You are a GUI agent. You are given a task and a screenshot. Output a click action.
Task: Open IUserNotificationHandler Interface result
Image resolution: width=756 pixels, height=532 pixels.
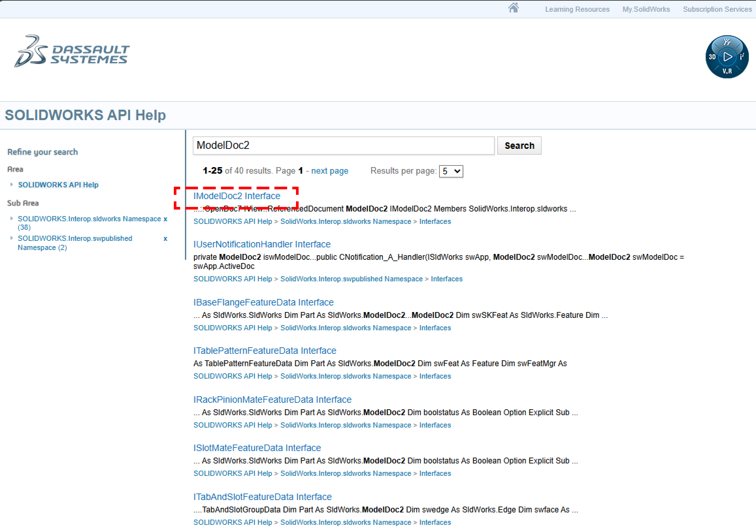click(x=262, y=244)
